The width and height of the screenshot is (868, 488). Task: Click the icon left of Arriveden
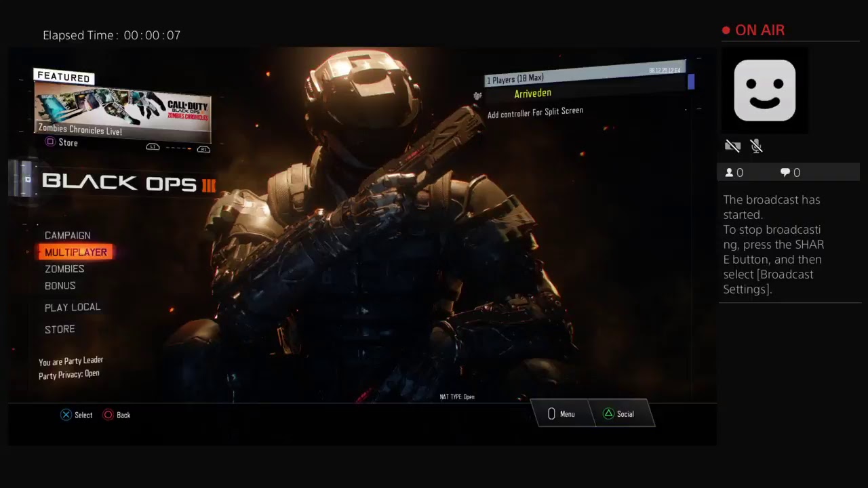tap(477, 96)
